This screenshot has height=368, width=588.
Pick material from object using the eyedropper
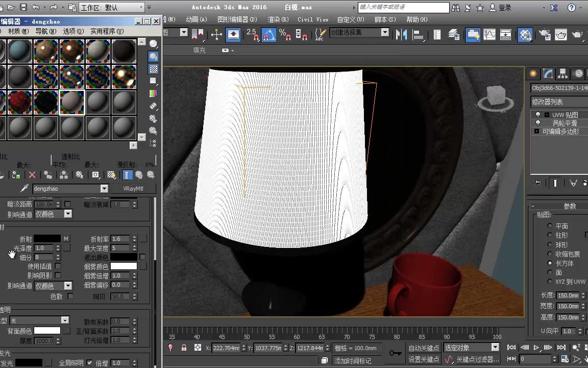coord(24,188)
